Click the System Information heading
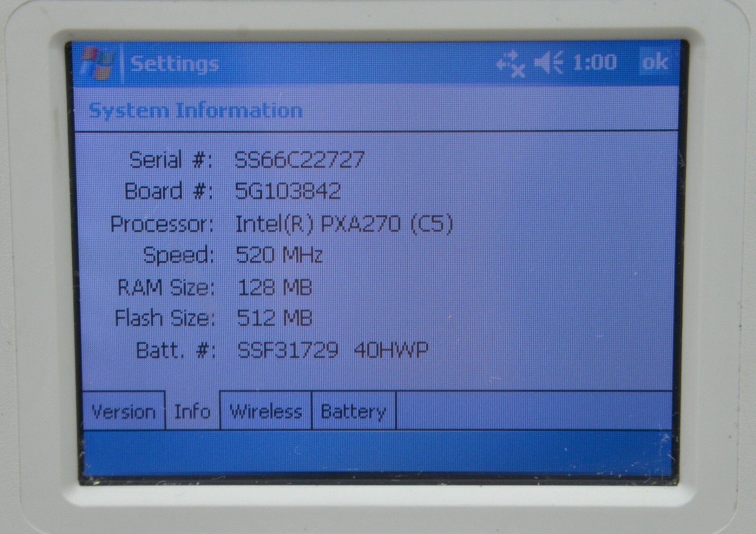This screenshot has width=756, height=534. coord(196,110)
